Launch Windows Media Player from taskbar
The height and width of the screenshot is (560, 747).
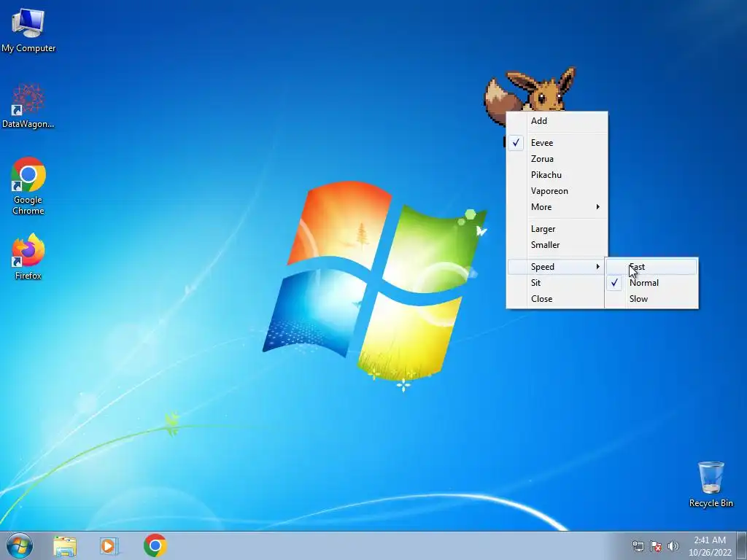(109, 545)
